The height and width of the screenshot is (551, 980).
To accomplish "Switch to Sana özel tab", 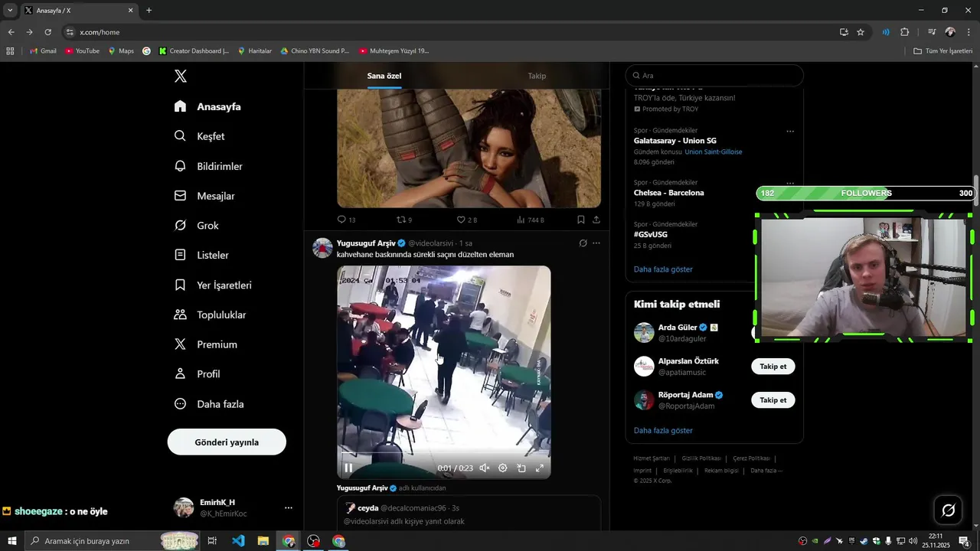I will click(384, 76).
